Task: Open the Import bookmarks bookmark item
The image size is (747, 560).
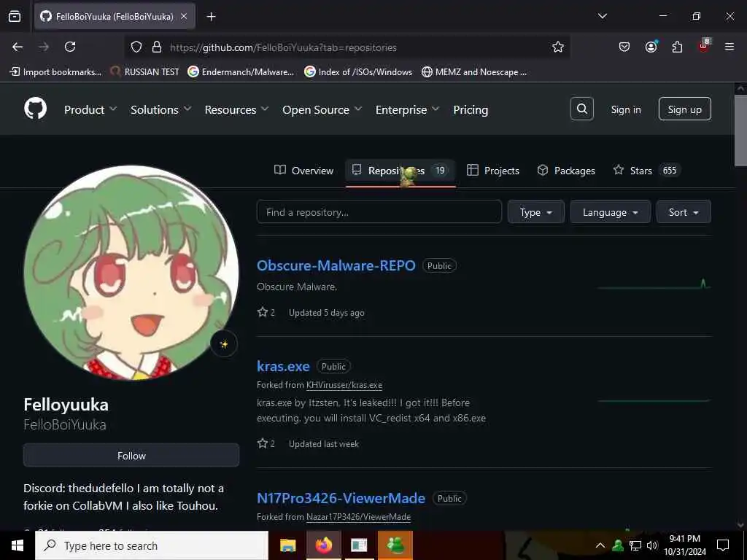Action: click(55, 72)
